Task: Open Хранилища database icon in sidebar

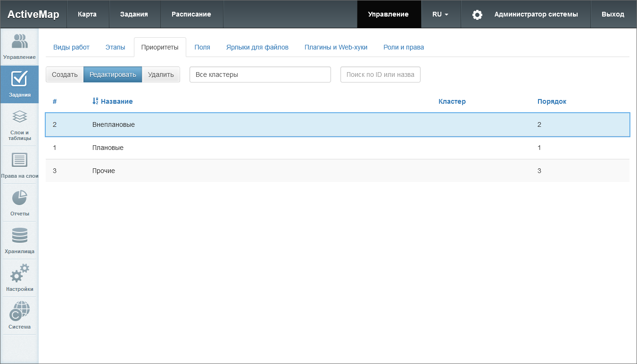Action: click(x=19, y=240)
